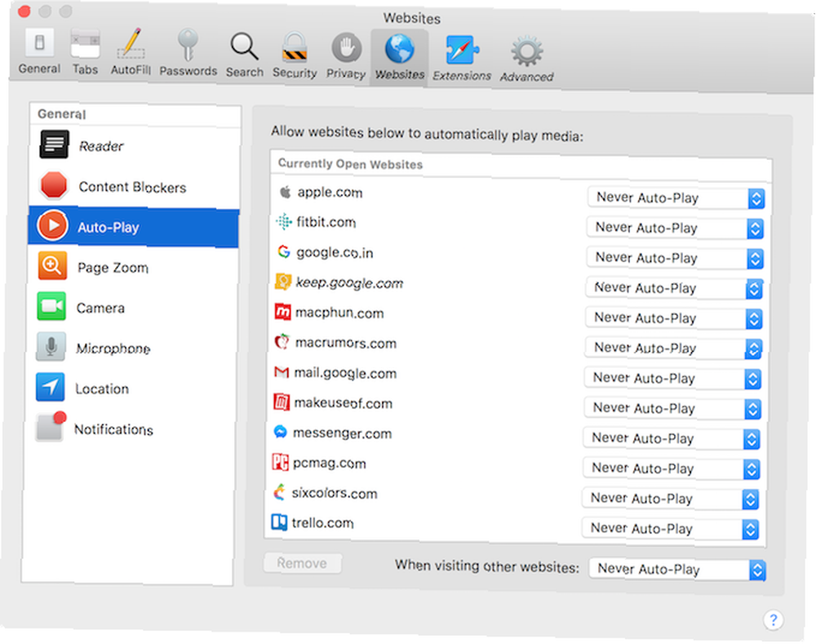Click the macrumors.com favicon

click(x=282, y=342)
